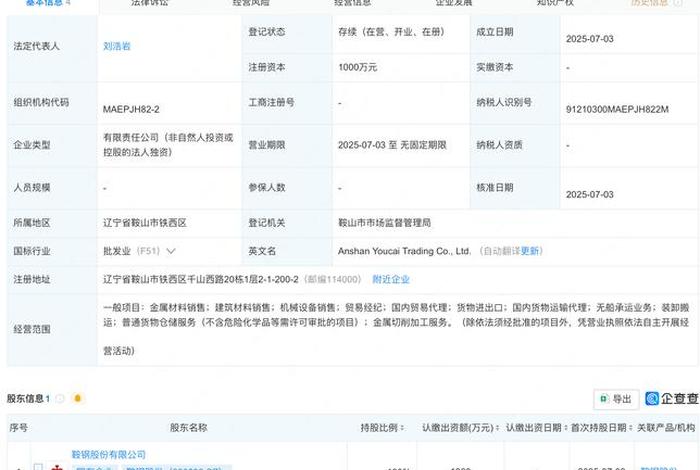Click Excel icon inside 导出 button
This screenshot has height=470, width=700.
click(604, 399)
